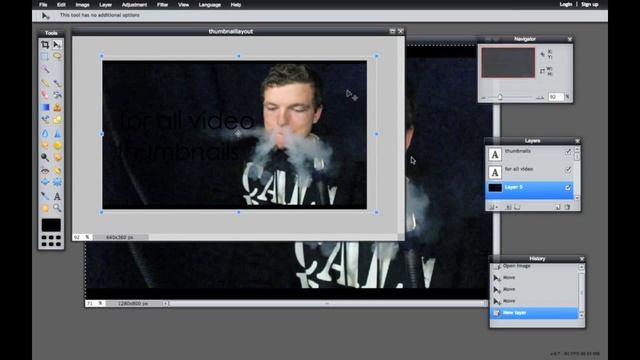Select the for all video text layer

(529, 172)
